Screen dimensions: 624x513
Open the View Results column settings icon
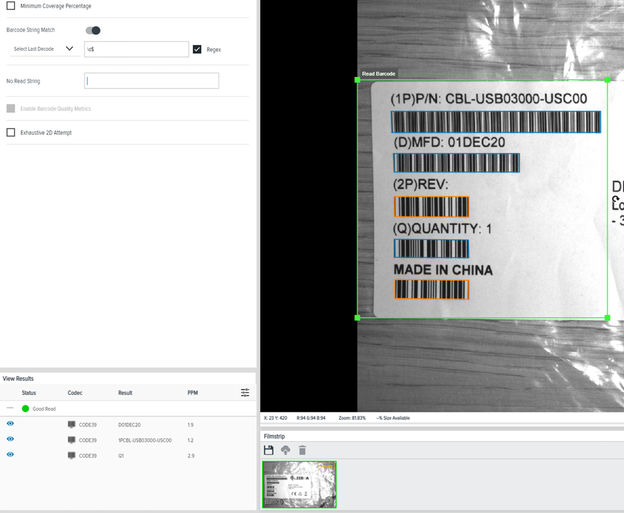[x=245, y=393]
